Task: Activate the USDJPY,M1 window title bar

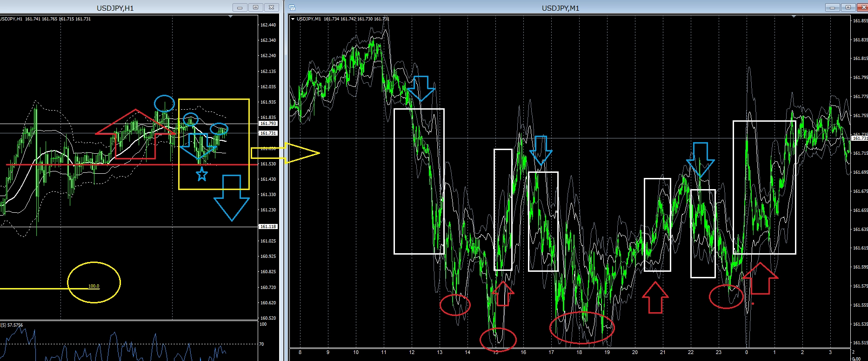Action: (x=561, y=8)
